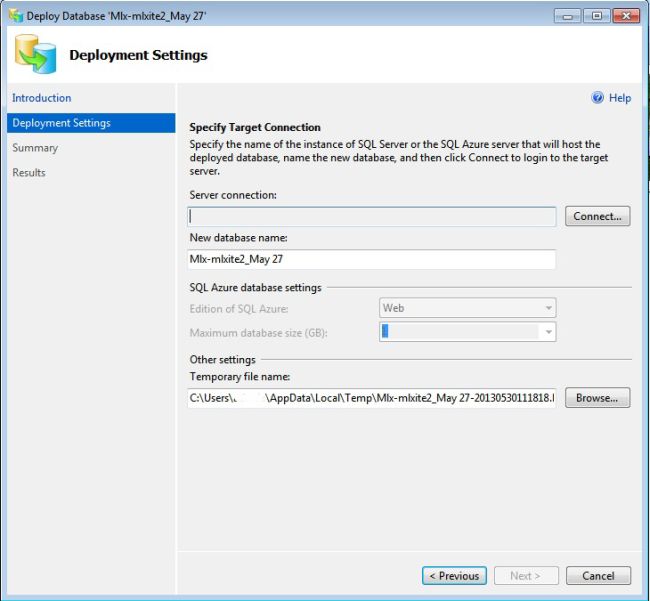The image size is (650, 601).
Task: Click the 'Edition of SQL Azure:' label
Action: (239, 309)
